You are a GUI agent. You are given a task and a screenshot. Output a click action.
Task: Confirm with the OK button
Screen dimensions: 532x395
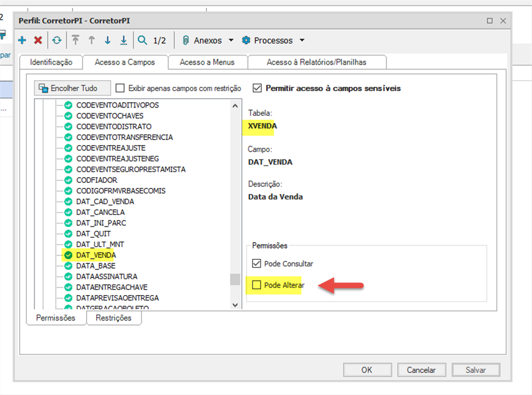tap(367, 370)
